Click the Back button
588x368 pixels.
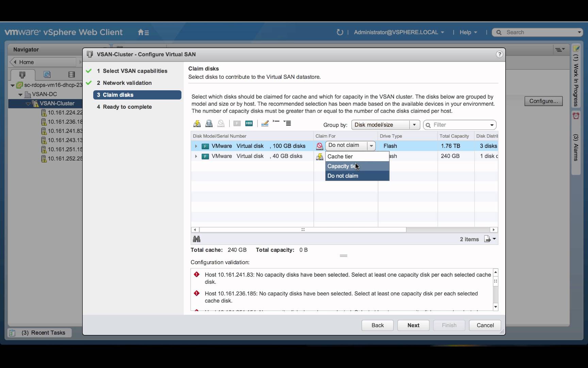[x=377, y=325]
